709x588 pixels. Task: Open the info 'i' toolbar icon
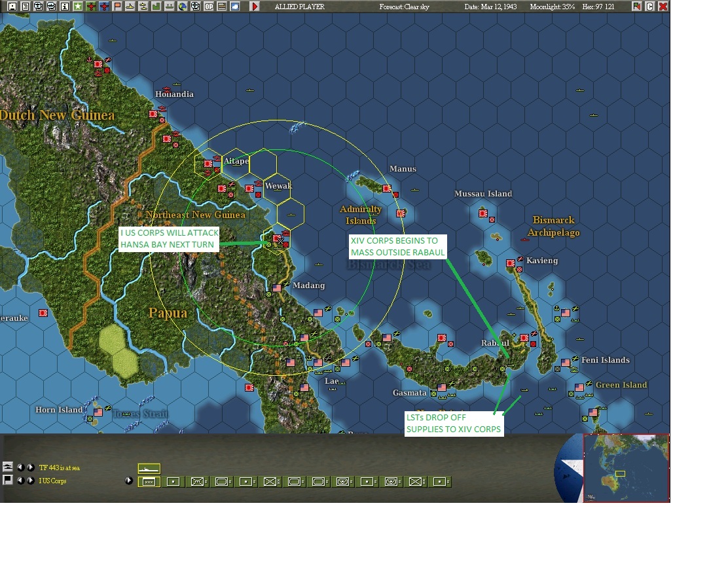click(65, 7)
